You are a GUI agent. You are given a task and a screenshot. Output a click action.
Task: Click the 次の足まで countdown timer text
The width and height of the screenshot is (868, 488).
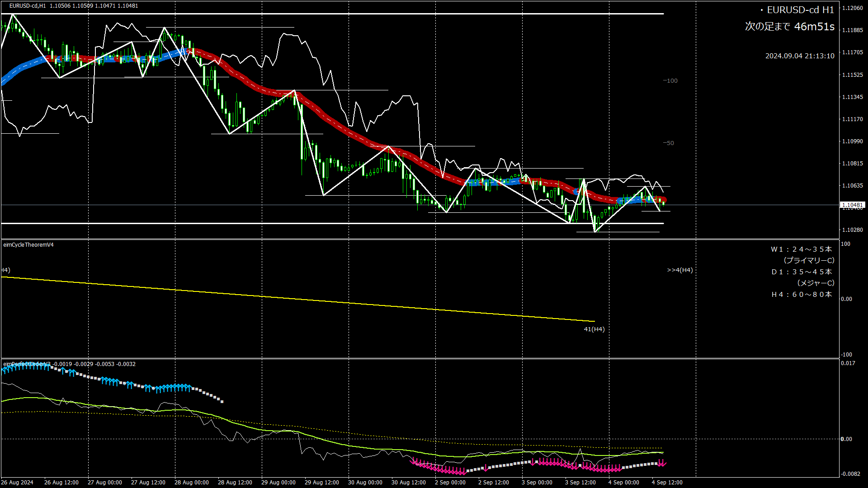tap(789, 27)
